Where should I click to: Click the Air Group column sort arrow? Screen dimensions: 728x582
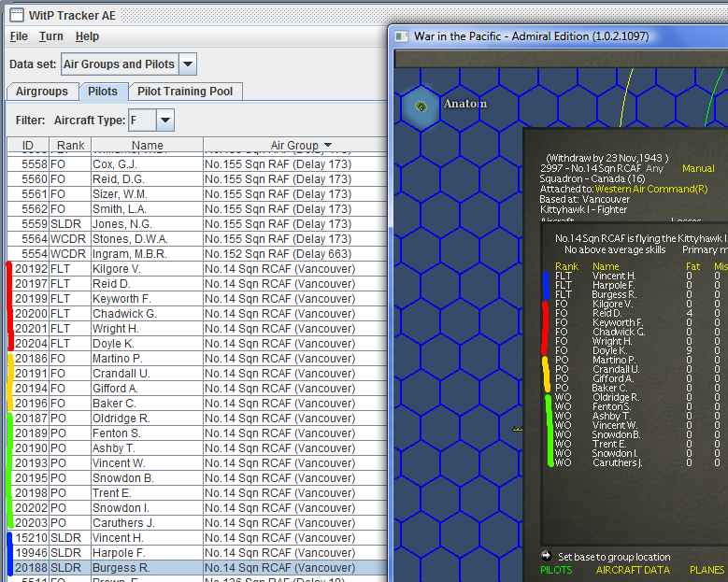tap(328, 146)
